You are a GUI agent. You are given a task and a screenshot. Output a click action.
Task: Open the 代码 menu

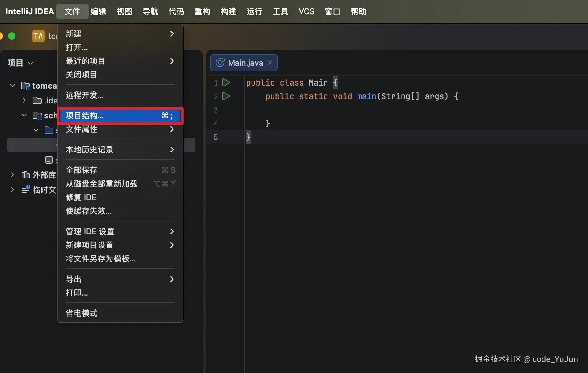pyautogui.click(x=176, y=11)
